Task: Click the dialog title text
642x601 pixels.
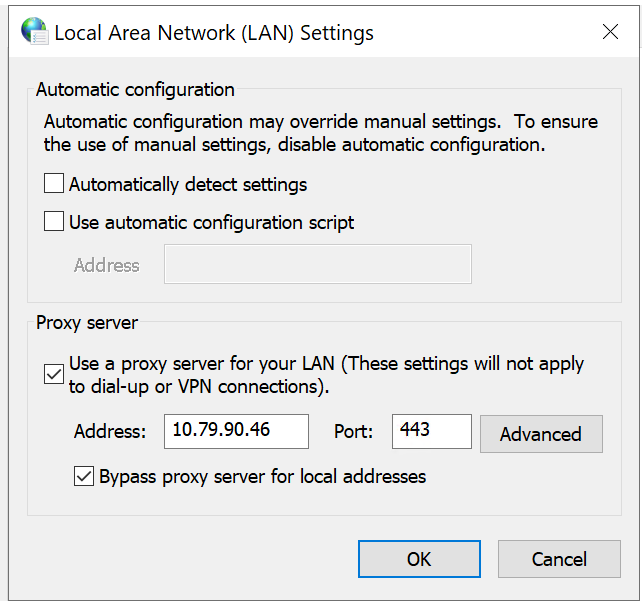Action: 214,33
